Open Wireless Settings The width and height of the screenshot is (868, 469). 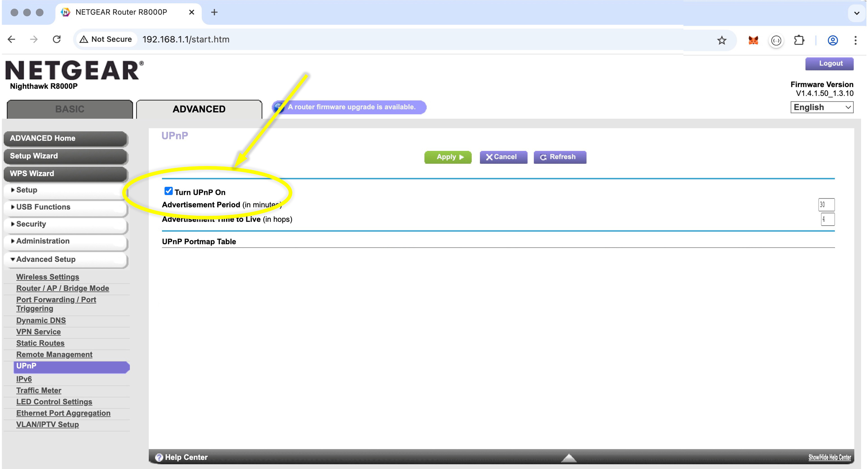click(48, 277)
